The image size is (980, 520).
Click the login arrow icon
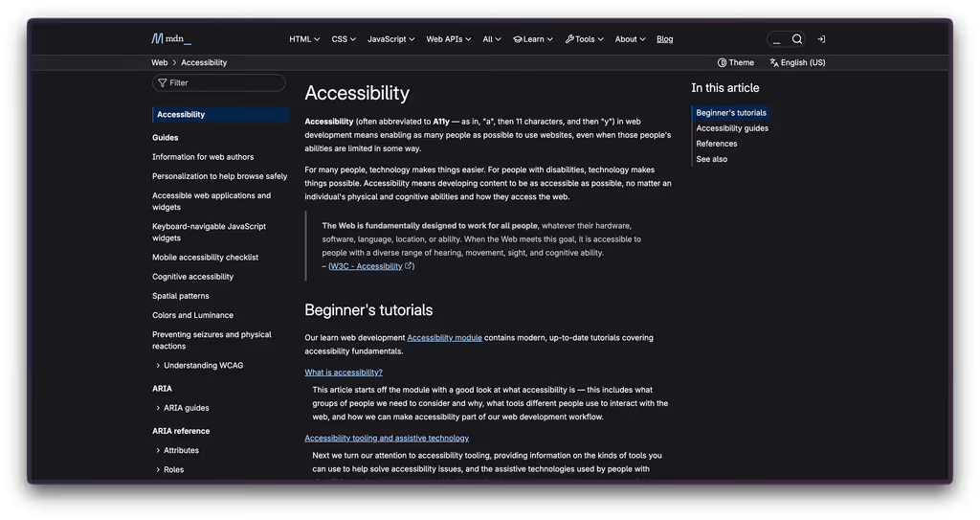click(x=821, y=39)
